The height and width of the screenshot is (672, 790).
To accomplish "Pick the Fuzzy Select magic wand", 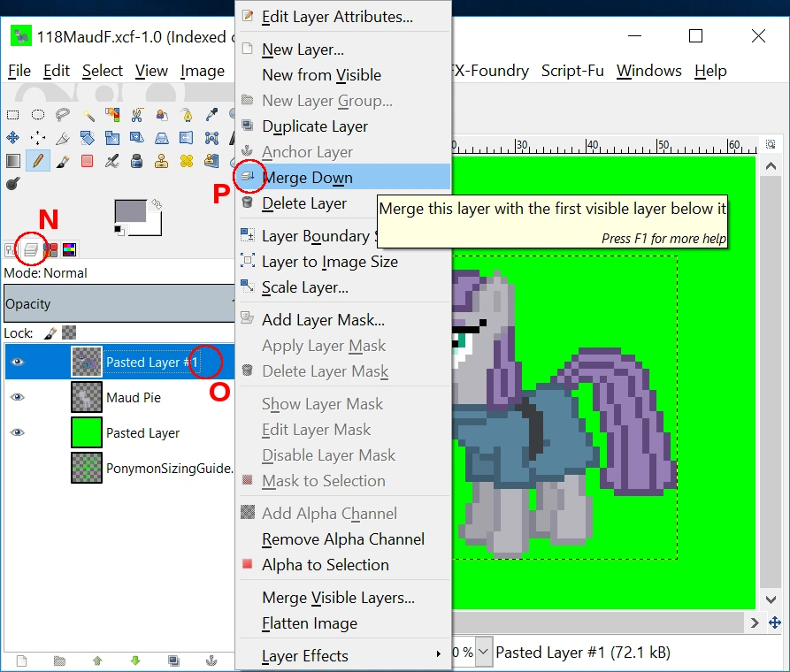I will (88, 115).
